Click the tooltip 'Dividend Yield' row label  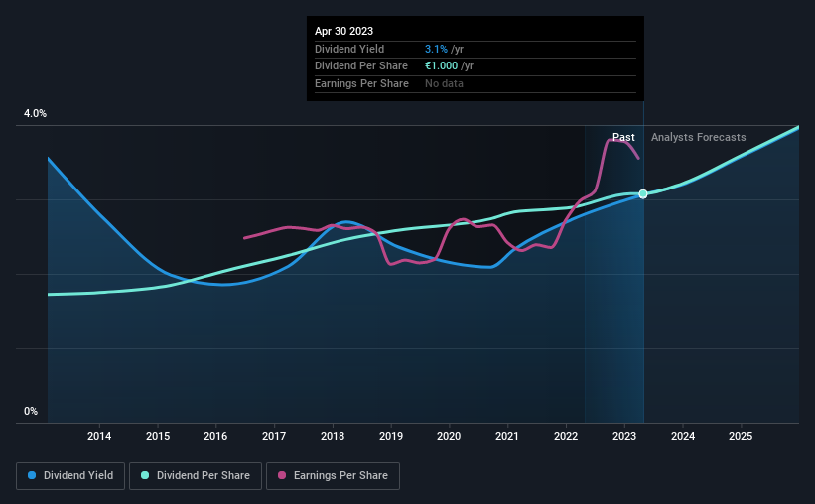point(349,49)
